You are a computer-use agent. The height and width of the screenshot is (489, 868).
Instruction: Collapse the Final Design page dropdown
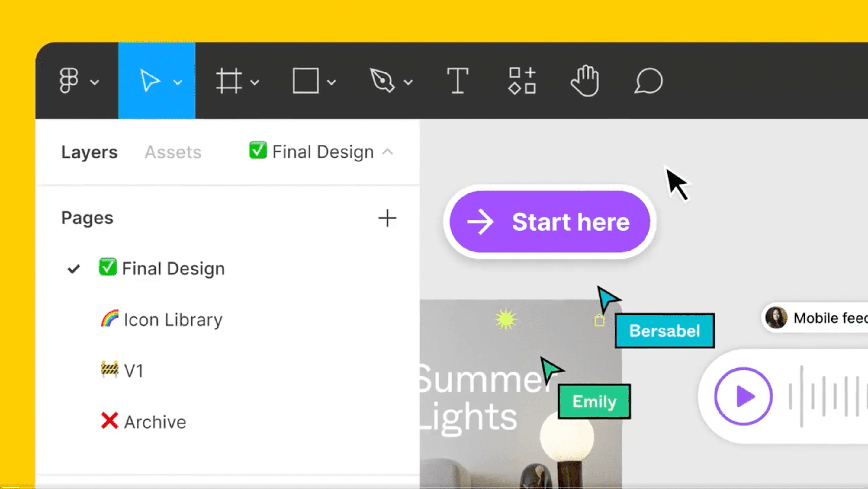[x=321, y=152]
